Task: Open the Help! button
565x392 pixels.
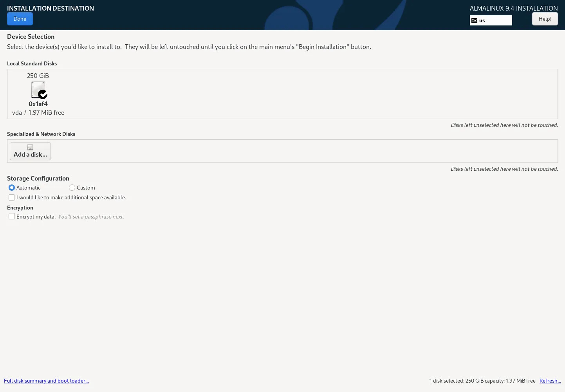Action: tap(545, 19)
